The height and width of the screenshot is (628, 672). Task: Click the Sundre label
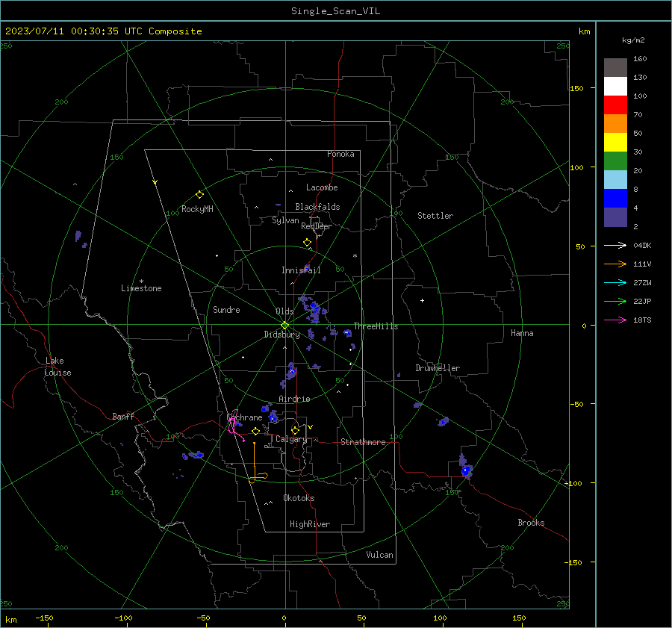226,310
